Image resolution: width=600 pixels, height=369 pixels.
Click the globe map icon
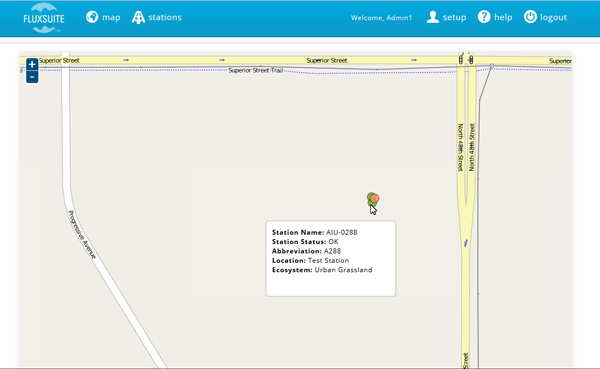[x=92, y=17]
